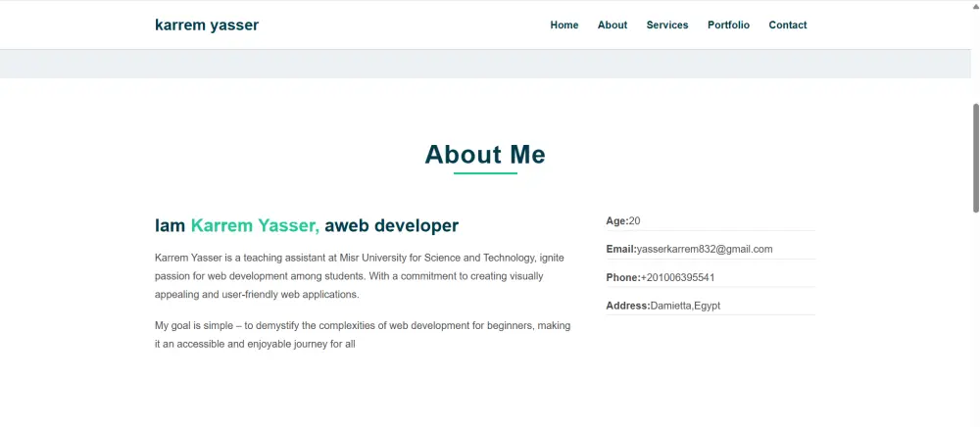
Task: Click the "My goal is simple" paragraph
Action: [x=362, y=335]
